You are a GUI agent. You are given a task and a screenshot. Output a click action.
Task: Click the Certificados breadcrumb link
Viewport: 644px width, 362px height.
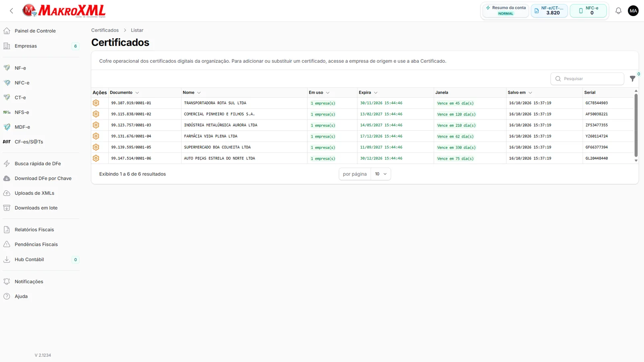[105, 30]
